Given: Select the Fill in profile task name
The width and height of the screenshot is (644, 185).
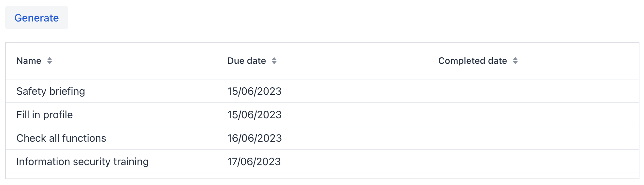Looking at the screenshot, I should click(x=44, y=115).
